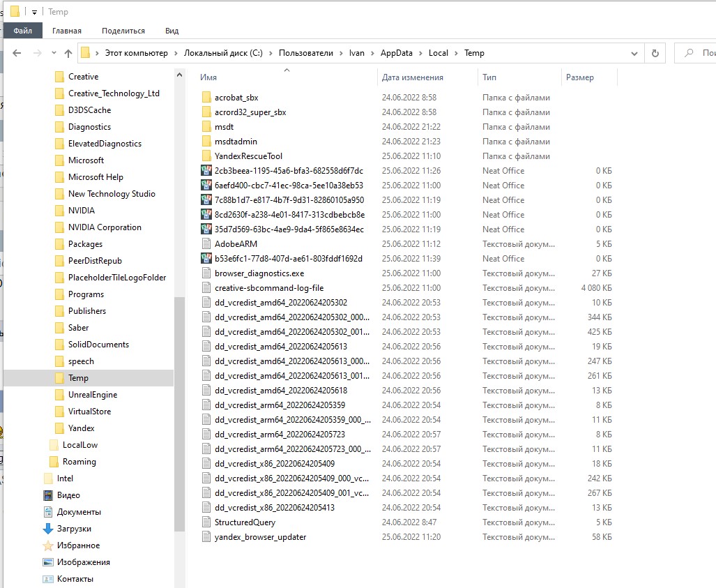Open Загрузки downloads arrow icon

pos(48,529)
